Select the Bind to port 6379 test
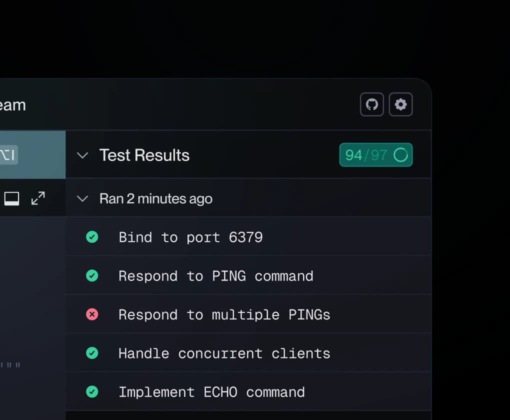The image size is (510, 420). [x=190, y=237]
